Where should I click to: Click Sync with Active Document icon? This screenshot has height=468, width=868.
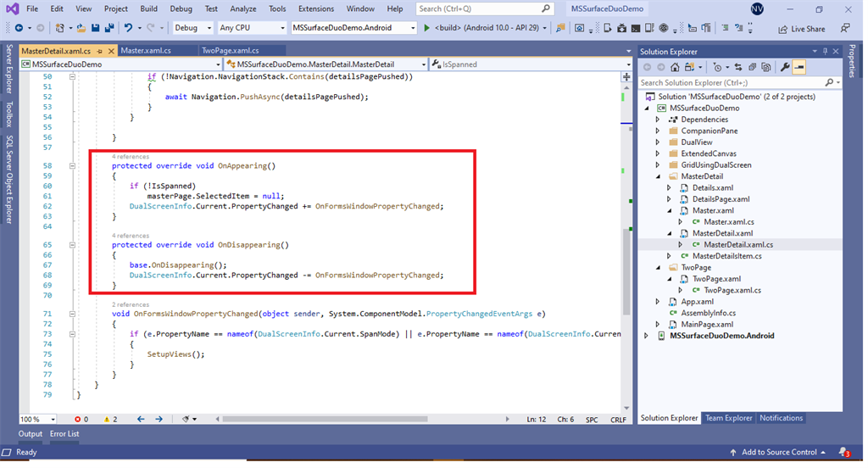(738, 67)
